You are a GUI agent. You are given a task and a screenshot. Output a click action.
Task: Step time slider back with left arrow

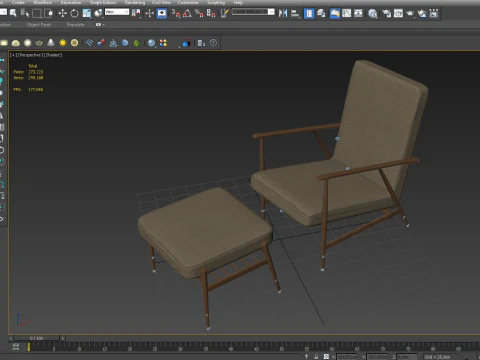(x=11, y=338)
